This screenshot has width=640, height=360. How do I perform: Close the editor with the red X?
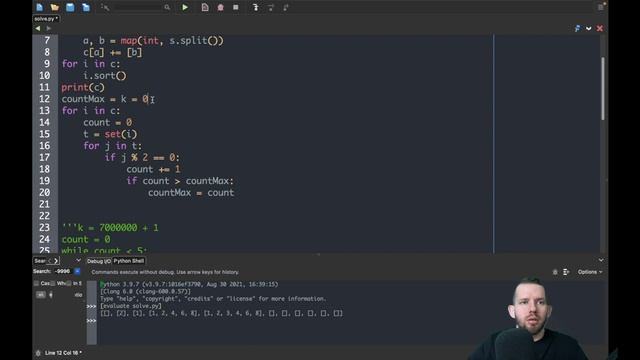coord(600,28)
